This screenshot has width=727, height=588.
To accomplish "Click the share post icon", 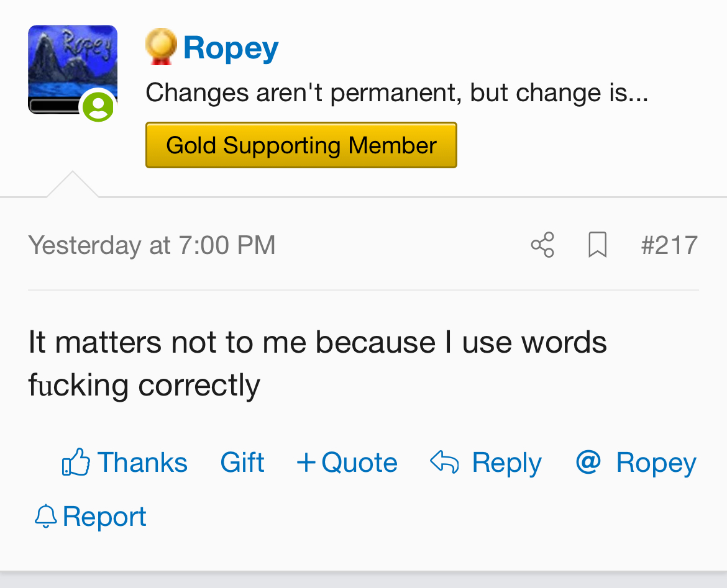I will pos(542,245).
